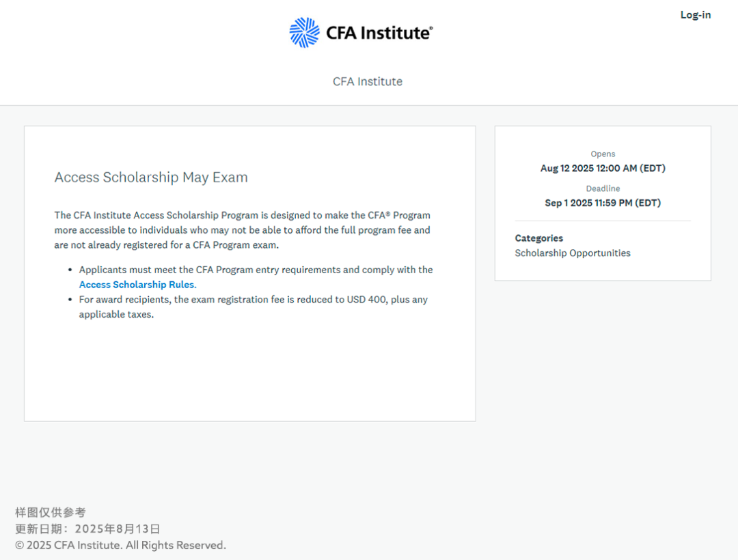Click the Opens date Aug 12 2025

603,168
